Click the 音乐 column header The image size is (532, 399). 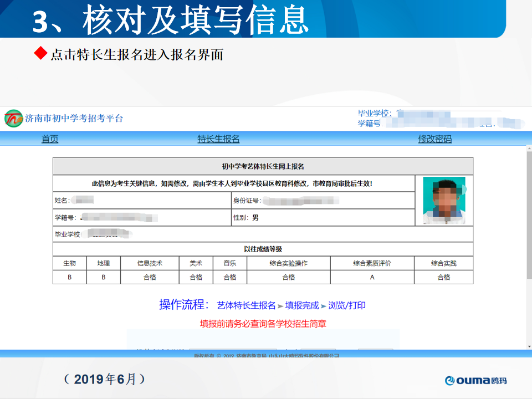[229, 263]
